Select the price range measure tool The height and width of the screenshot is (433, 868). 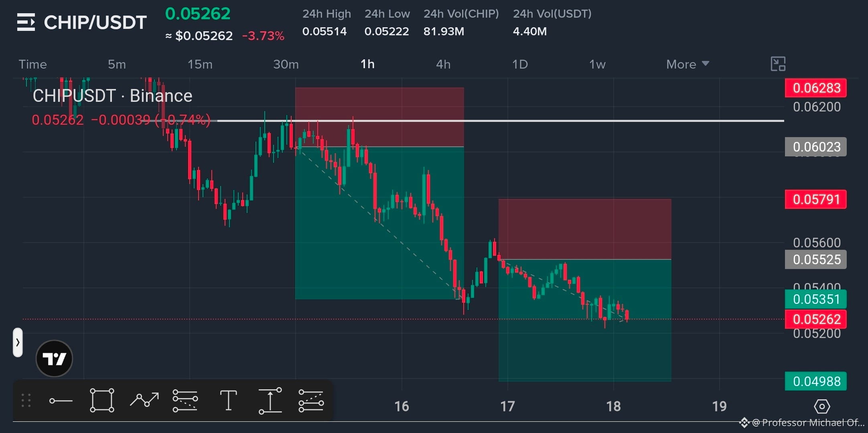(270, 401)
